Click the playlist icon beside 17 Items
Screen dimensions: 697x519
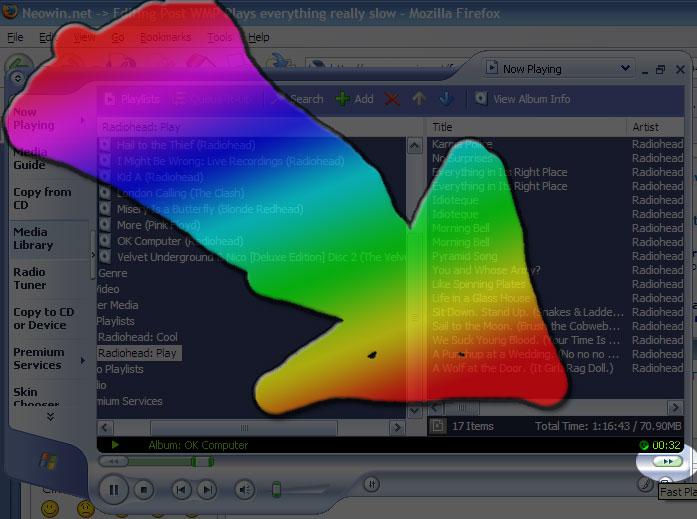(437, 426)
